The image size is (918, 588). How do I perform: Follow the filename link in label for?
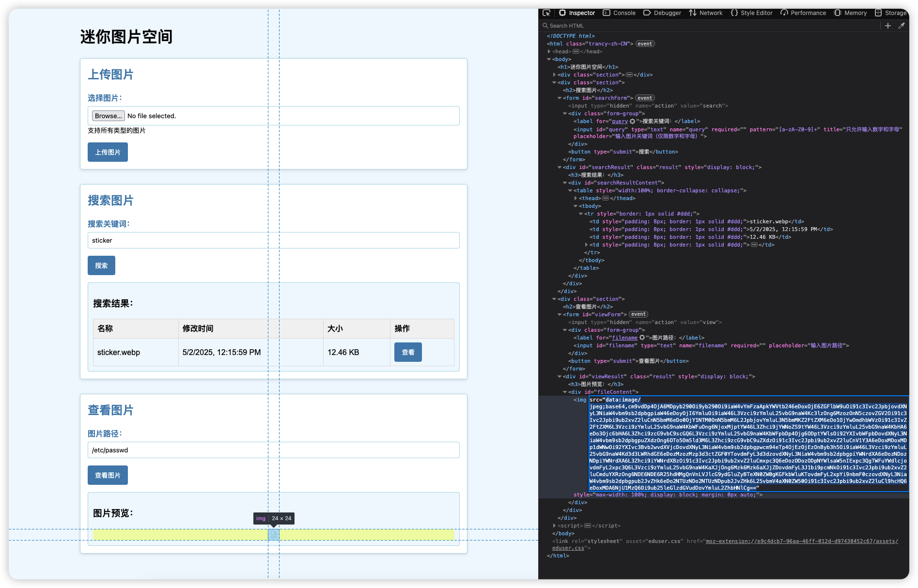[x=624, y=338]
